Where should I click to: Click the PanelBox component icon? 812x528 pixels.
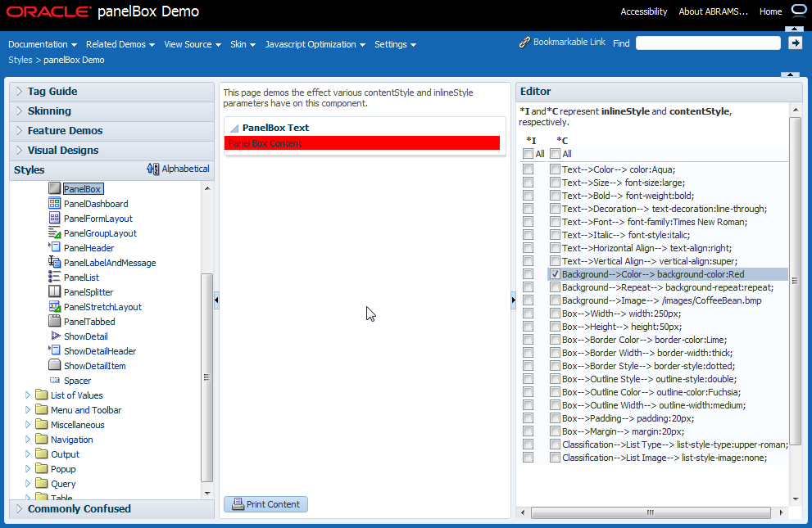pyautogui.click(x=54, y=189)
